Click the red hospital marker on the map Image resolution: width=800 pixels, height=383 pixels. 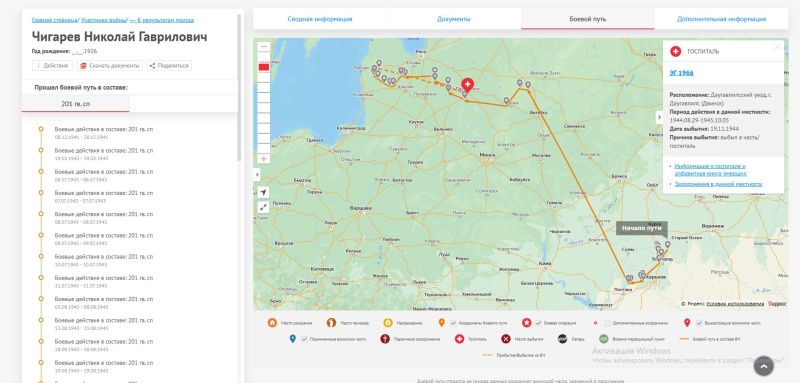tap(467, 85)
